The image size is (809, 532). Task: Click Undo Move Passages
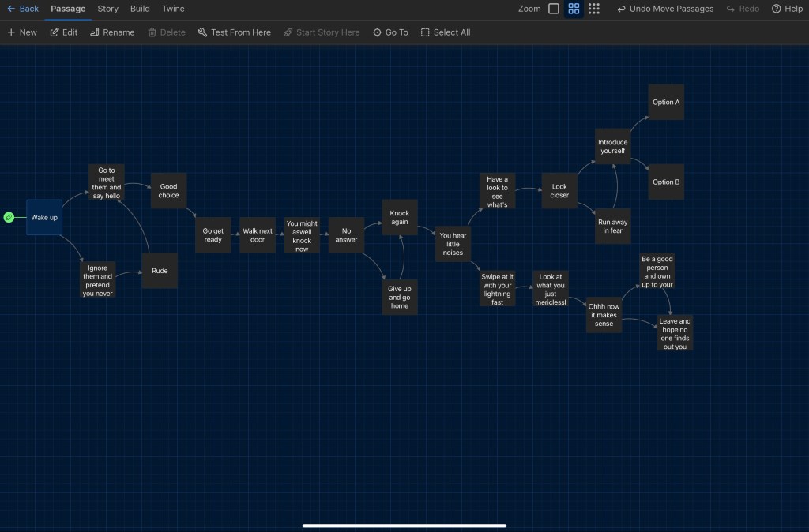664,9
